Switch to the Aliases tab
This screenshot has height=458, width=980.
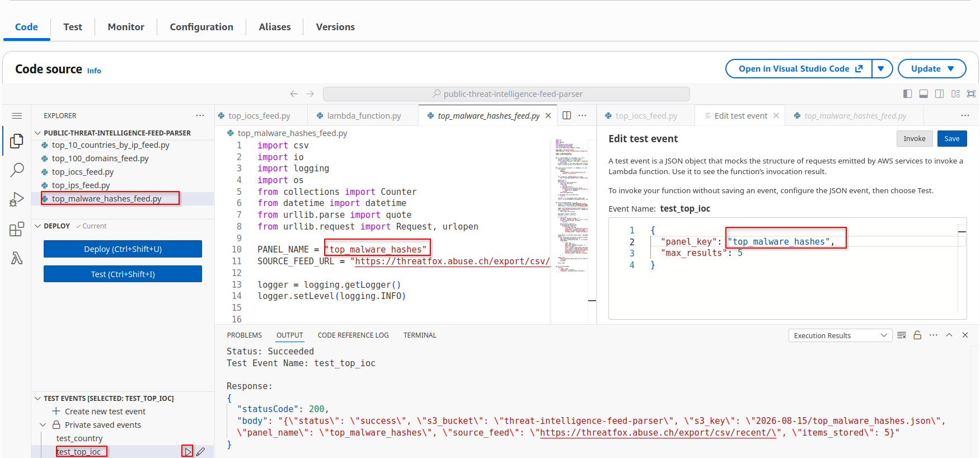(275, 27)
